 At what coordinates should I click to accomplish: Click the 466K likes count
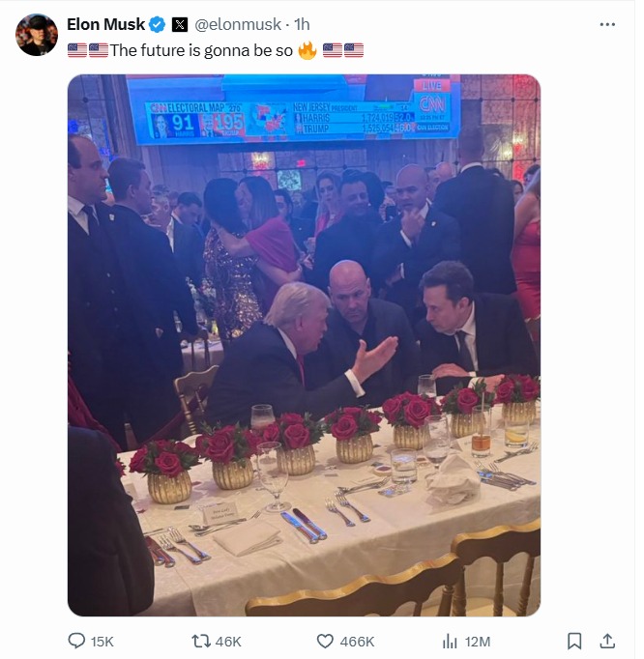(x=357, y=642)
